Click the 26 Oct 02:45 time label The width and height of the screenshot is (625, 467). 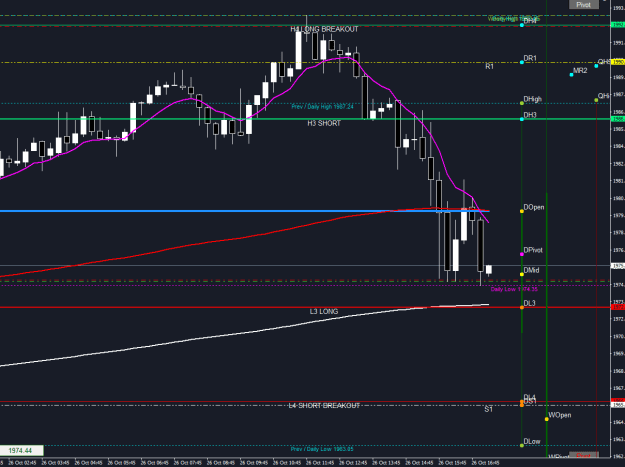(20, 463)
